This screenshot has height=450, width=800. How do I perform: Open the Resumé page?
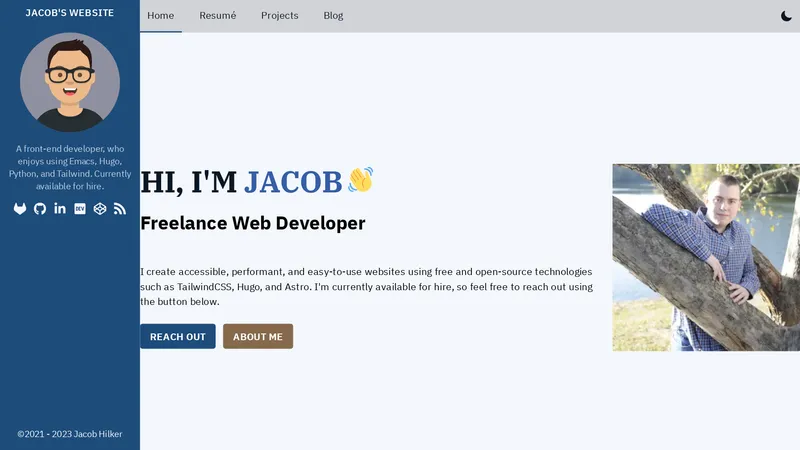click(217, 16)
